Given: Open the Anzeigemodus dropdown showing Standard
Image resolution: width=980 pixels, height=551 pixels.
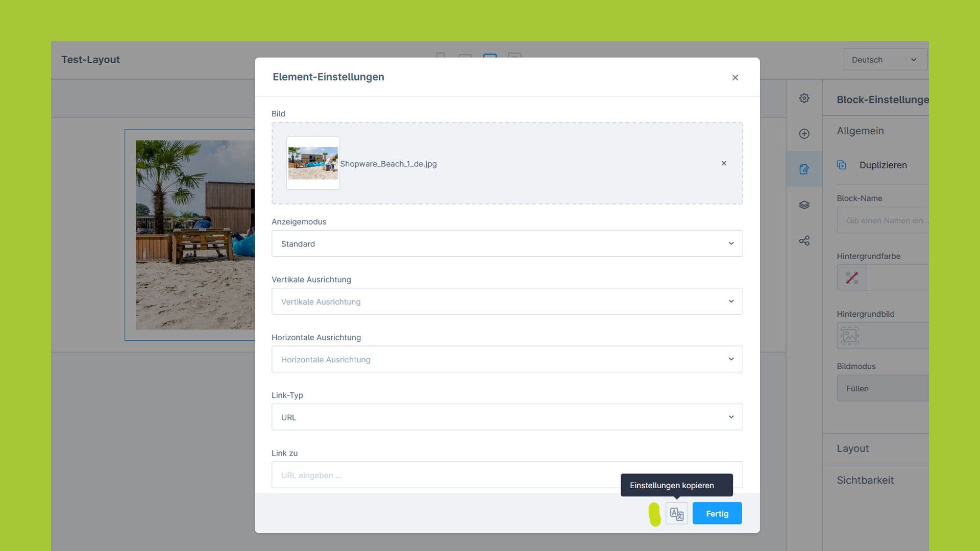Looking at the screenshot, I should tap(507, 243).
